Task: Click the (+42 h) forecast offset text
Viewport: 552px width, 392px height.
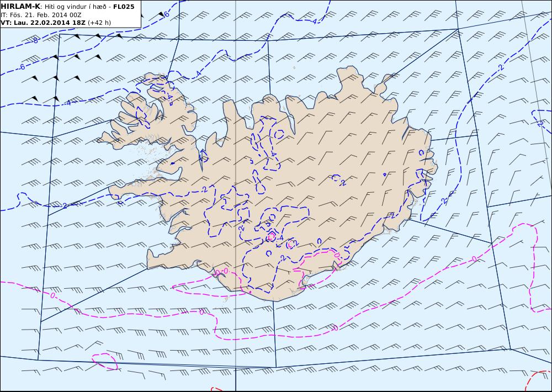Action: click(x=99, y=23)
